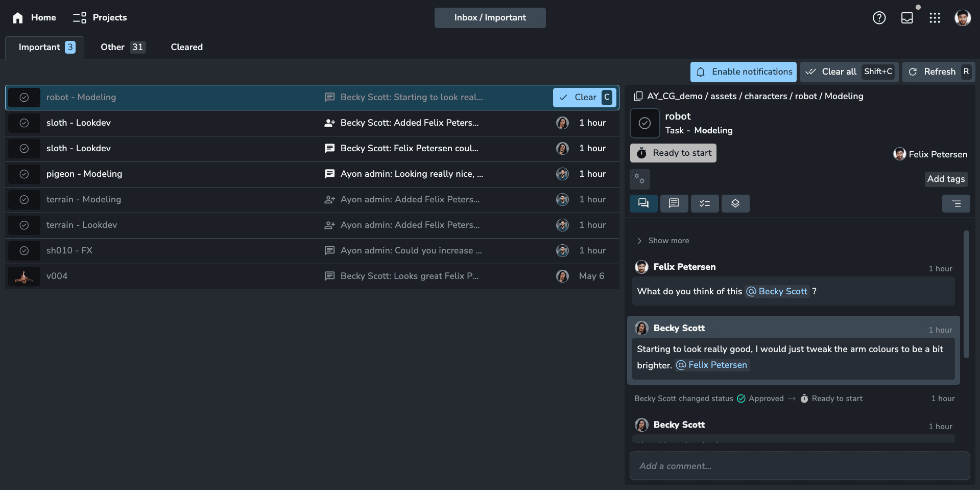Click the Clear all button
The image size is (980, 490).
coord(849,72)
